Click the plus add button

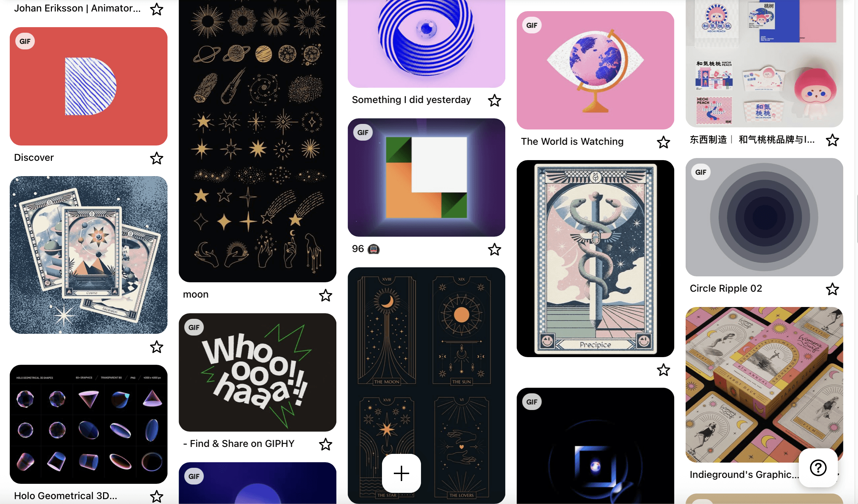401,473
